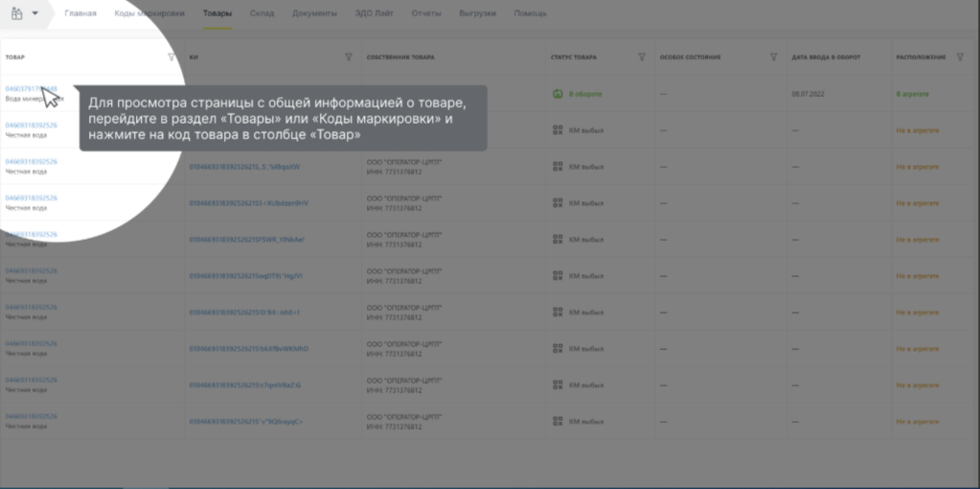Open the Склад tab
Viewport: 980px width, 489px height.
click(262, 13)
